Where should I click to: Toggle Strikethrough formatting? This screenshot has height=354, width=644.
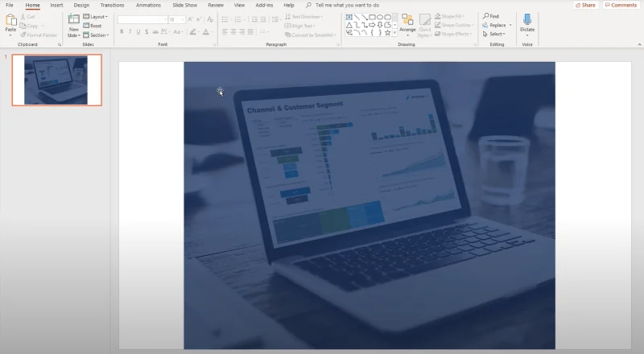click(155, 31)
